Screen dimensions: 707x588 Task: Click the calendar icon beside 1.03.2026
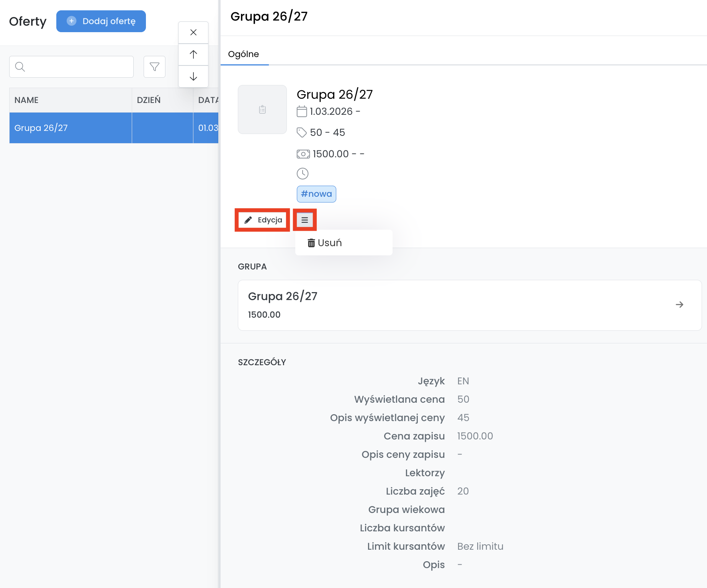(302, 111)
